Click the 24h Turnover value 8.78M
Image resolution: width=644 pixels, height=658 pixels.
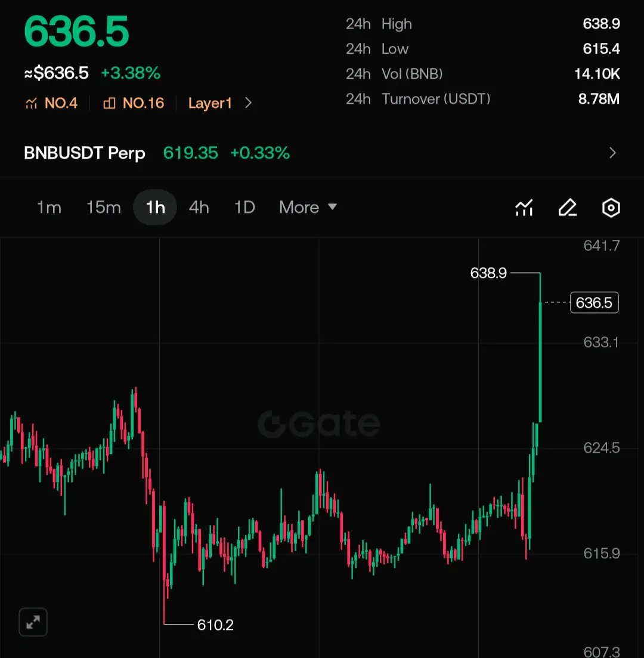point(599,99)
